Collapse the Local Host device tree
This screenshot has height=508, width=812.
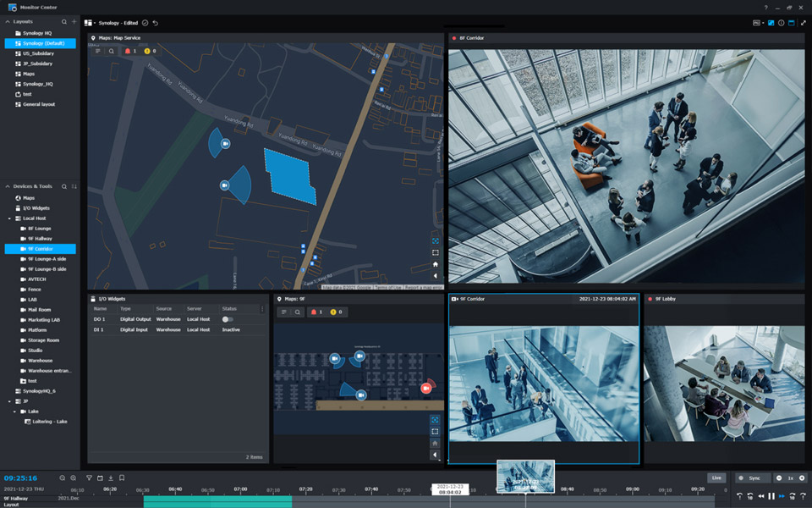pyautogui.click(x=9, y=218)
